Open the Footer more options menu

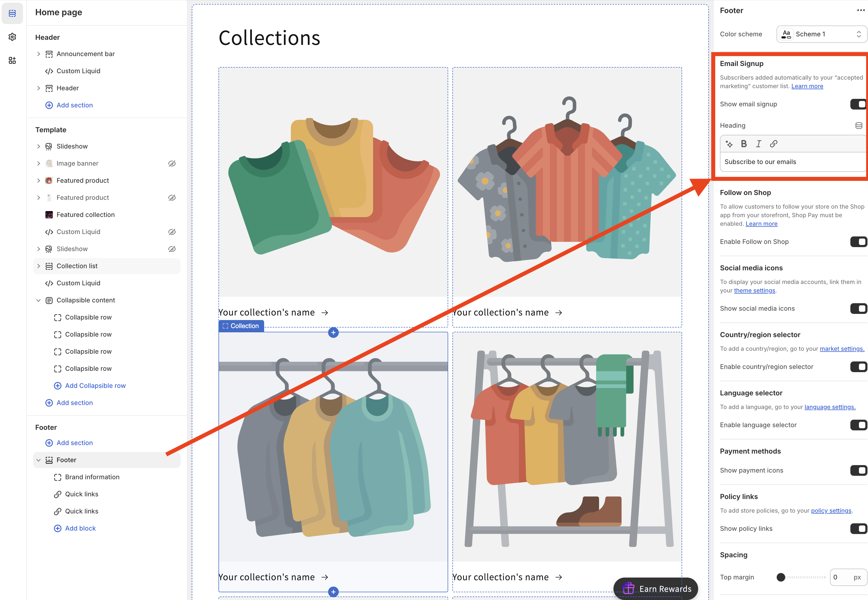pyautogui.click(x=861, y=10)
